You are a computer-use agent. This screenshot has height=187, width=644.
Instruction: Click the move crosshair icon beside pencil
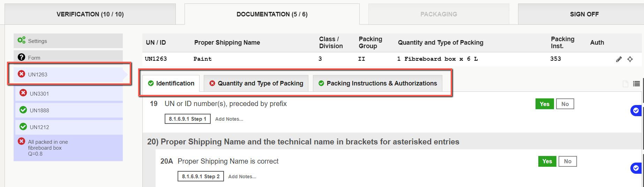[630, 59]
